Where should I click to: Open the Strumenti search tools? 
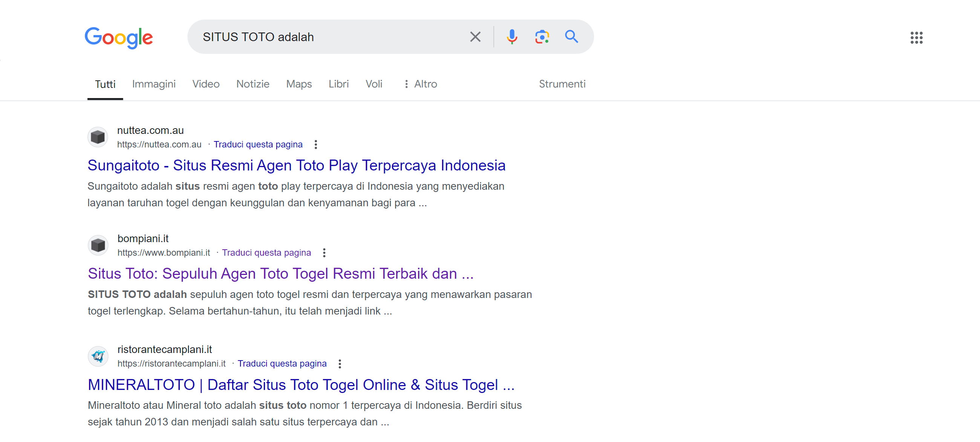click(562, 84)
